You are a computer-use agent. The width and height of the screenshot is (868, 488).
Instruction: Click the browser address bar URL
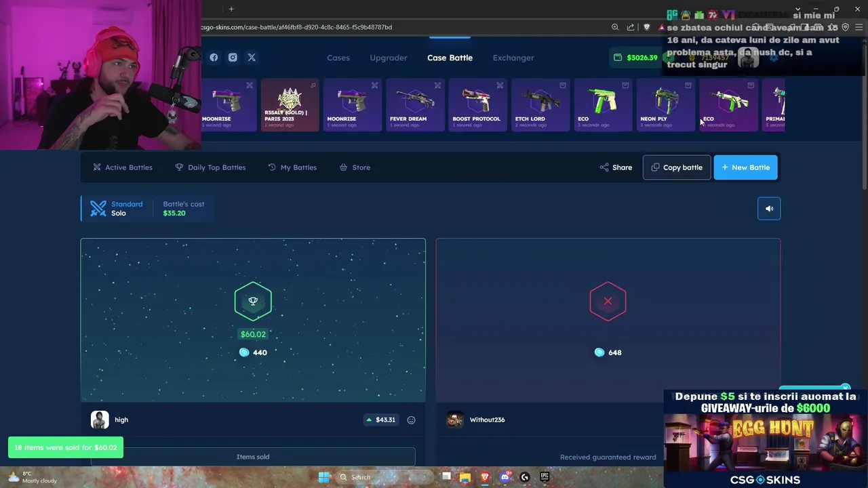click(297, 27)
